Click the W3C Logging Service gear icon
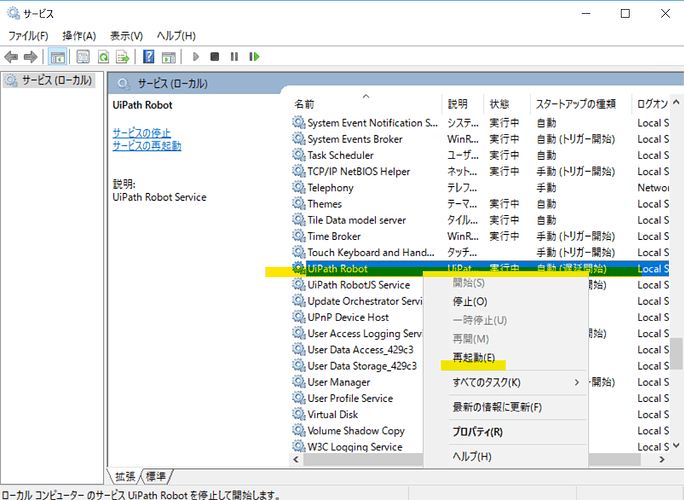This screenshot has width=684, height=500. [x=298, y=446]
